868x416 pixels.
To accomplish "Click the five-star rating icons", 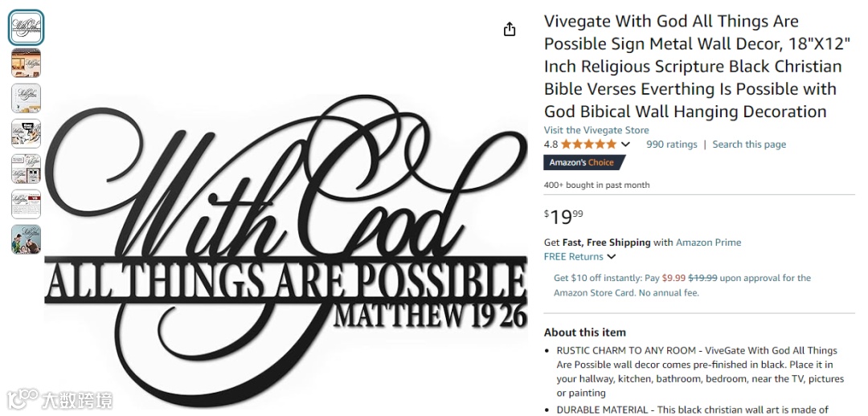I will [x=588, y=145].
